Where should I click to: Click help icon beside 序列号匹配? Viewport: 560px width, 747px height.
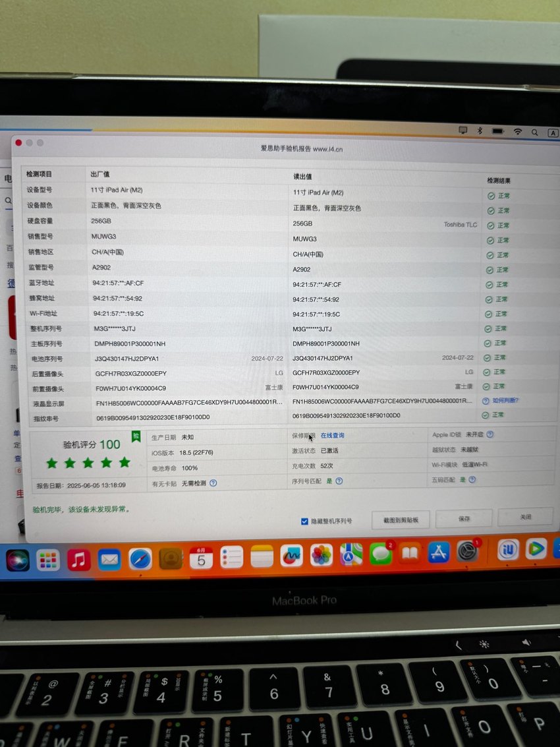[339, 481]
